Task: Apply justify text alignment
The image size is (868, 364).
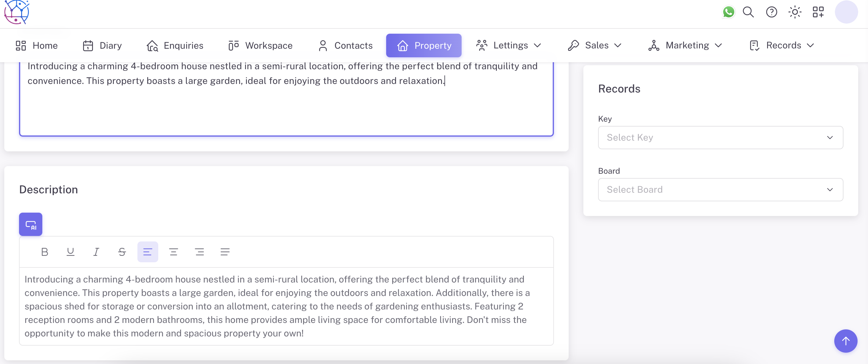Action: [x=225, y=252]
